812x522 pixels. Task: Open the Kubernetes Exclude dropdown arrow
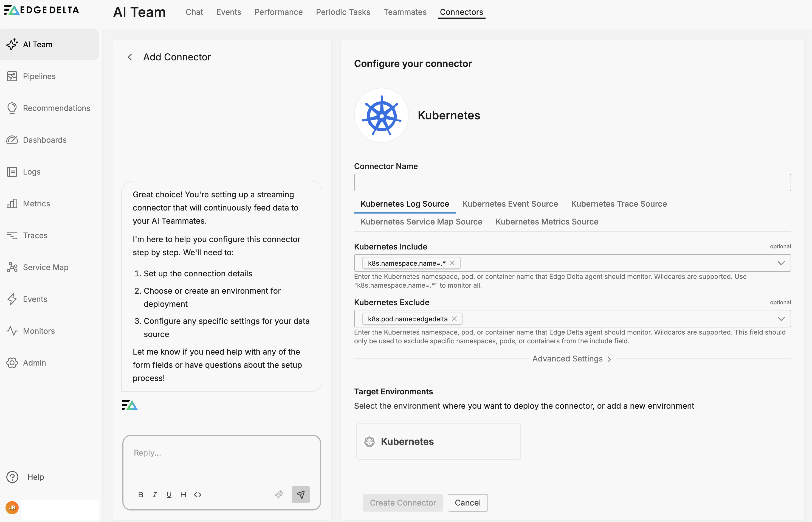781,319
